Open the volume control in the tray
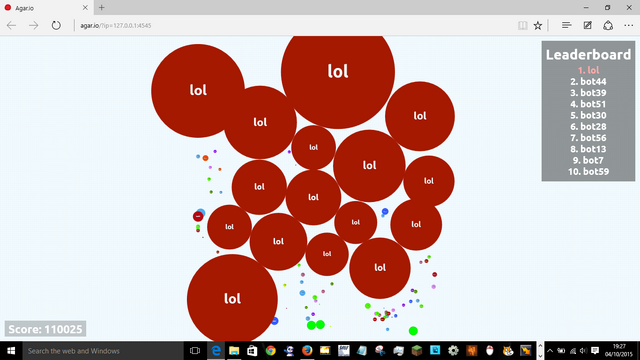Screen dimensions: 640x360 point(583,351)
